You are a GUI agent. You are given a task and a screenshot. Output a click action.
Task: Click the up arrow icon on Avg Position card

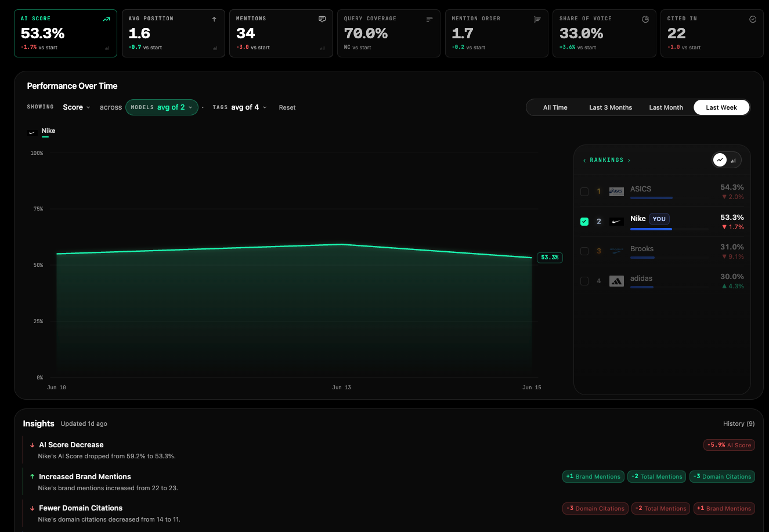214,19
